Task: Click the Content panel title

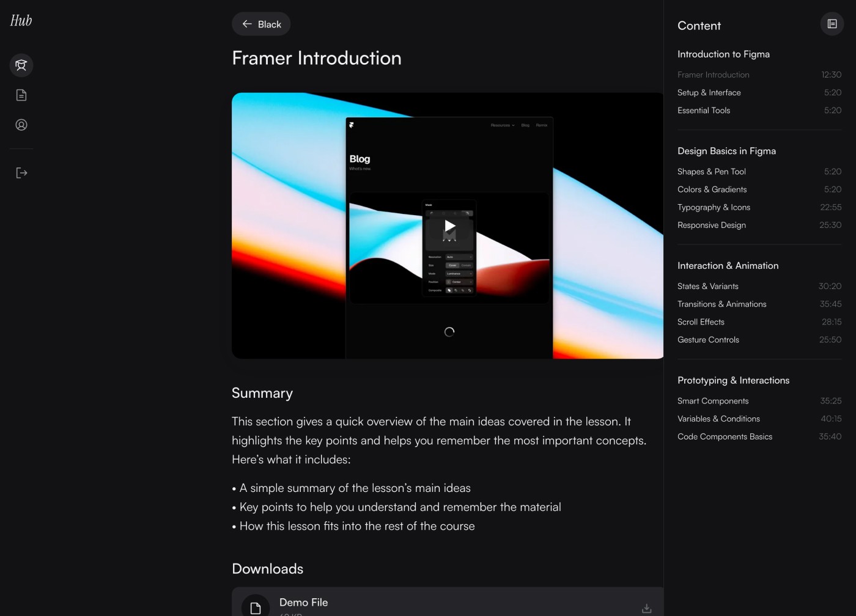Action: (699, 26)
